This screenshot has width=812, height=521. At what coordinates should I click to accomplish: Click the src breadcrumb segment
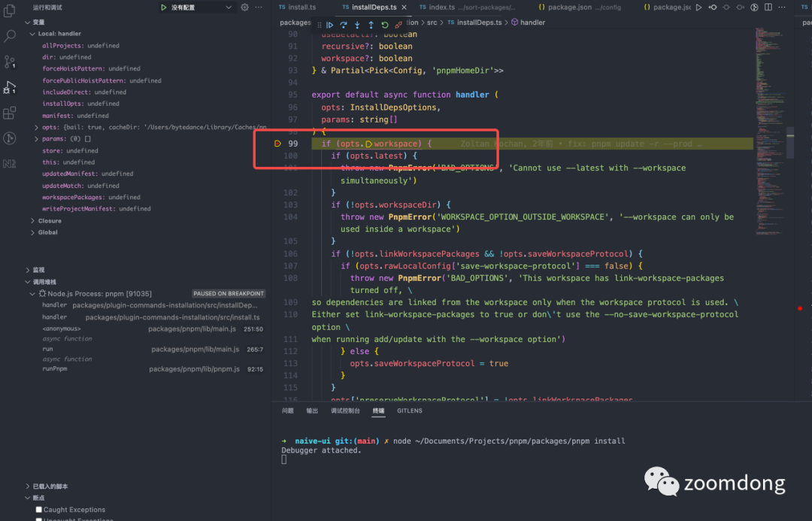coord(432,23)
